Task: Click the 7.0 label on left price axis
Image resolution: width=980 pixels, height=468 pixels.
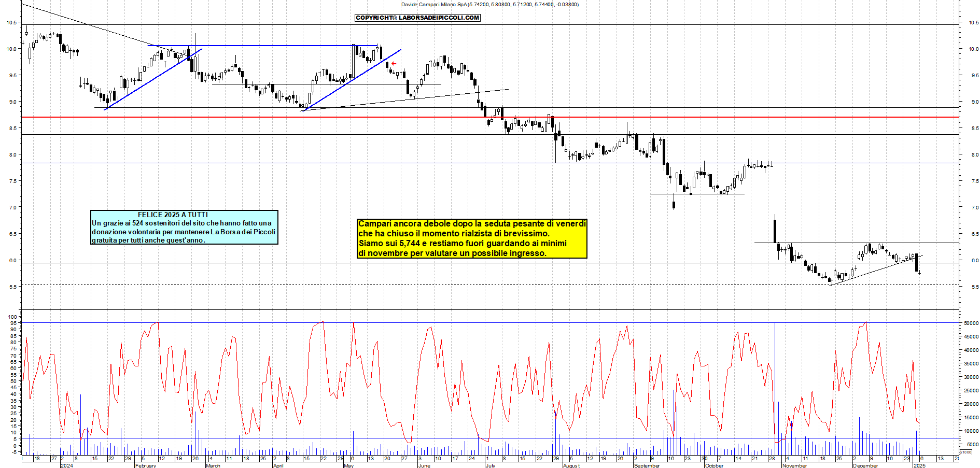Action: (12, 207)
